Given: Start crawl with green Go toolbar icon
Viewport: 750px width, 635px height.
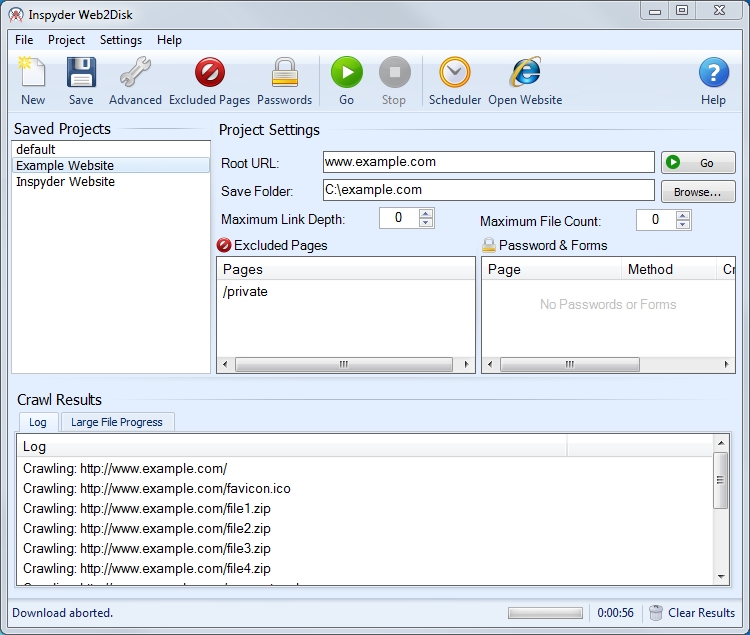Looking at the screenshot, I should pyautogui.click(x=346, y=81).
